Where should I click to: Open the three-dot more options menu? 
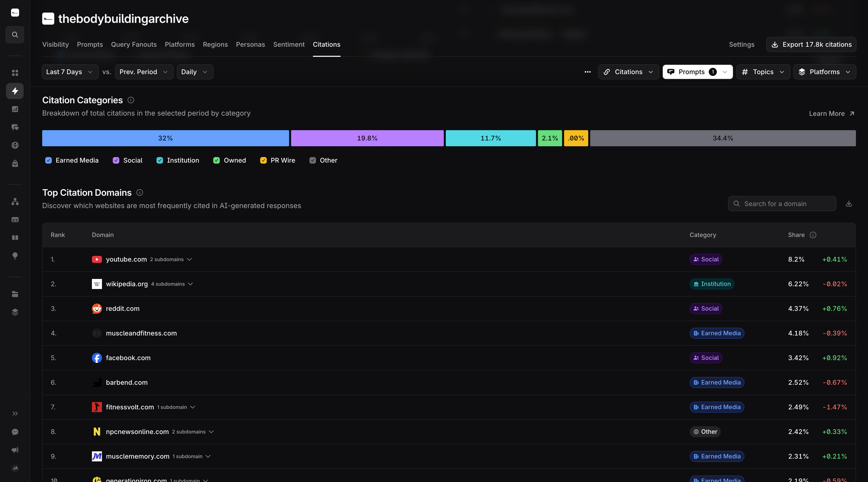588,72
